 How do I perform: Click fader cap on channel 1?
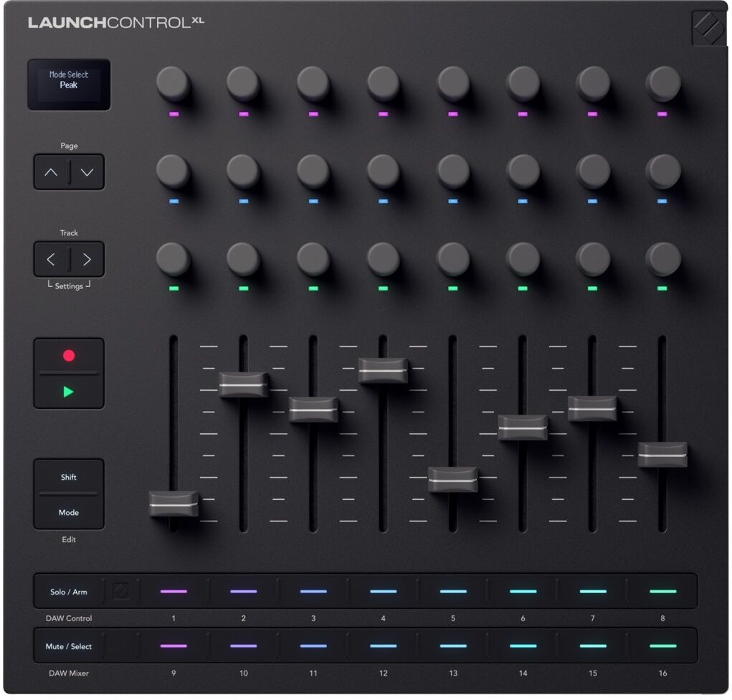174,504
